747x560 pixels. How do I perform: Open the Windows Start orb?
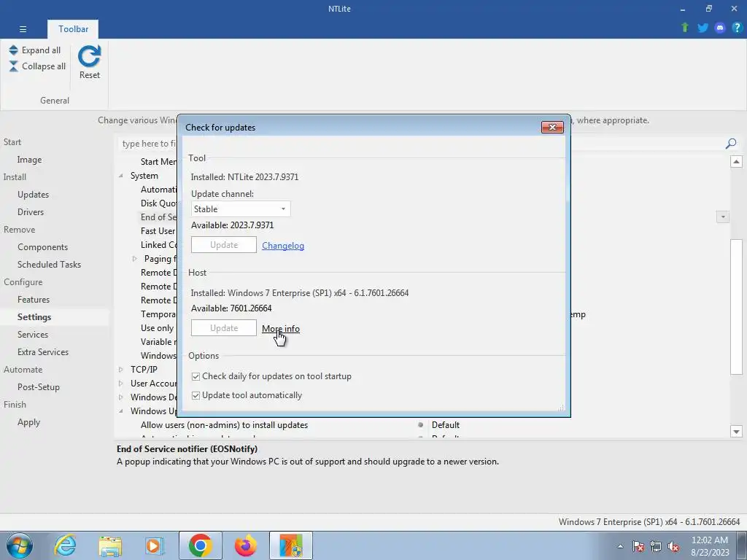point(20,545)
